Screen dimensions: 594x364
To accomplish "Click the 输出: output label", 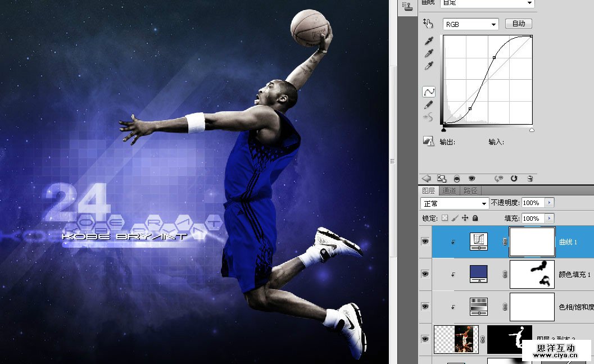I will (447, 142).
